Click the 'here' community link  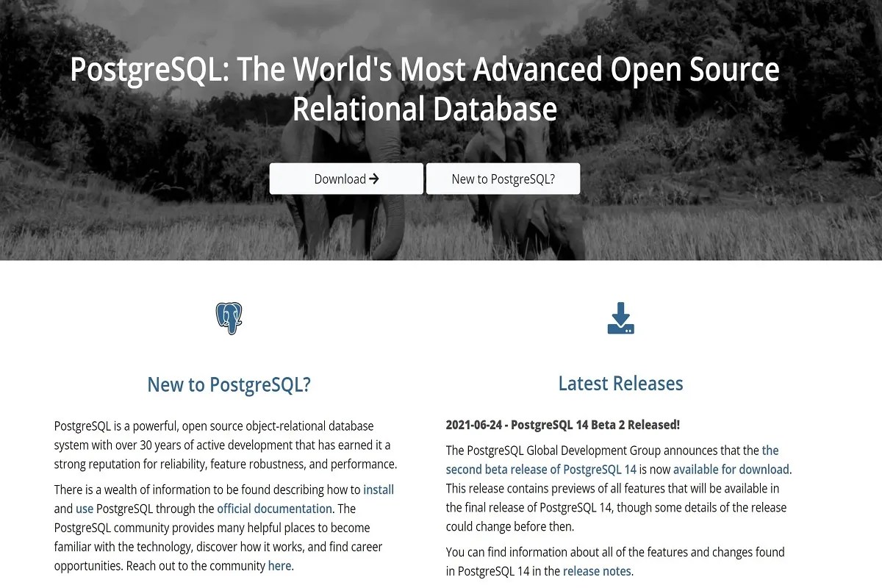click(279, 566)
